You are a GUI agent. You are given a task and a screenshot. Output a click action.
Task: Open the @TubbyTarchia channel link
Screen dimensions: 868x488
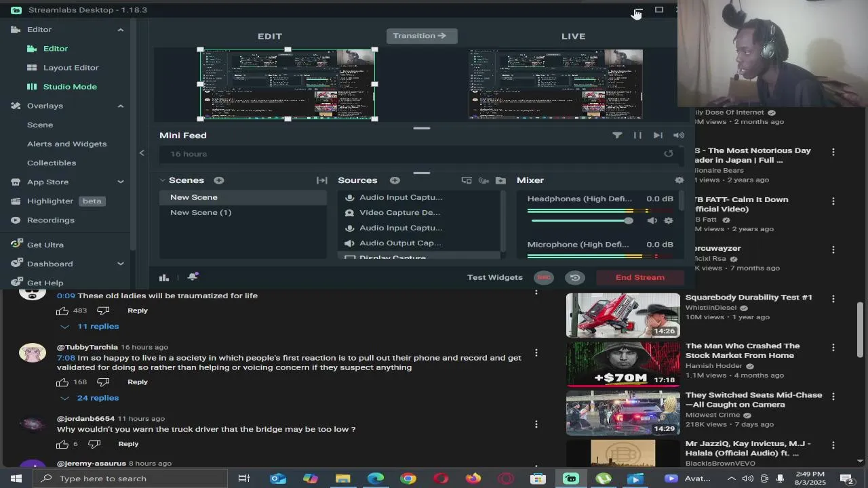(x=87, y=347)
